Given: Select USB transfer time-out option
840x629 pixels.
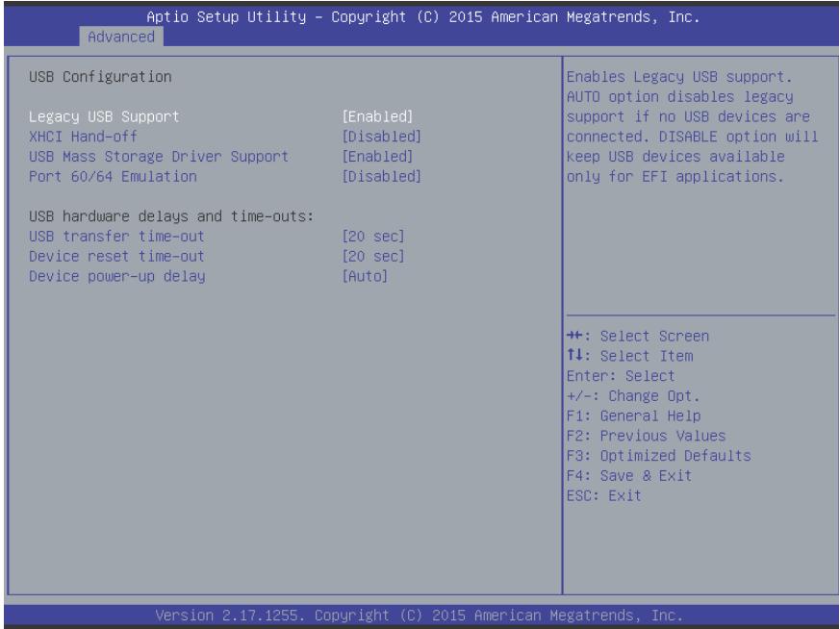Looking at the screenshot, I should coord(116,236).
